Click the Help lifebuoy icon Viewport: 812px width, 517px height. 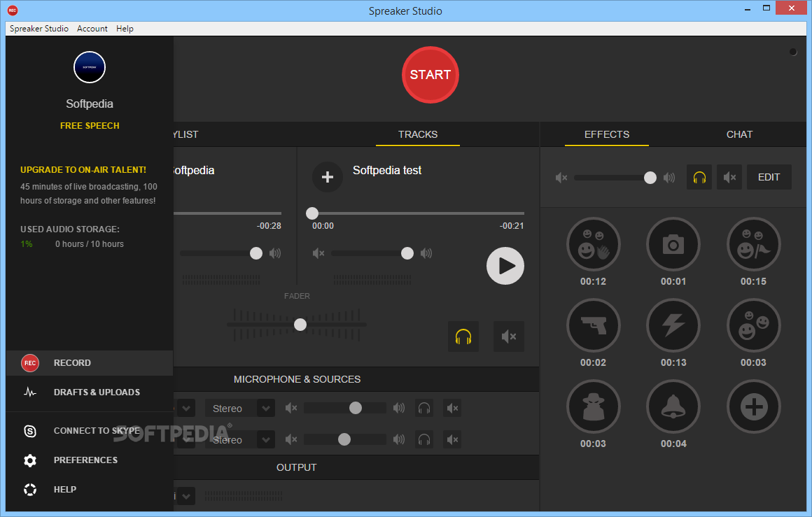pos(30,490)
